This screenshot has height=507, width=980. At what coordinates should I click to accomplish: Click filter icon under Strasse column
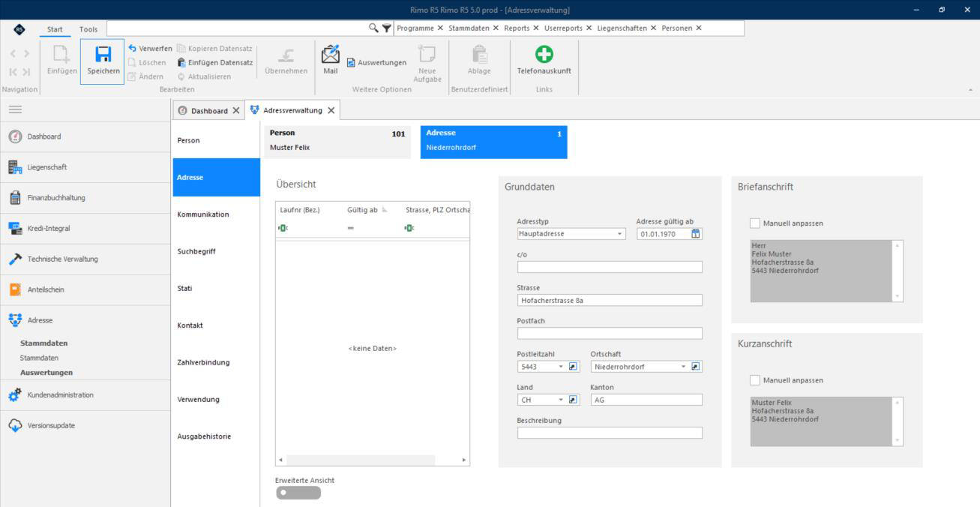tap(409, 229)
